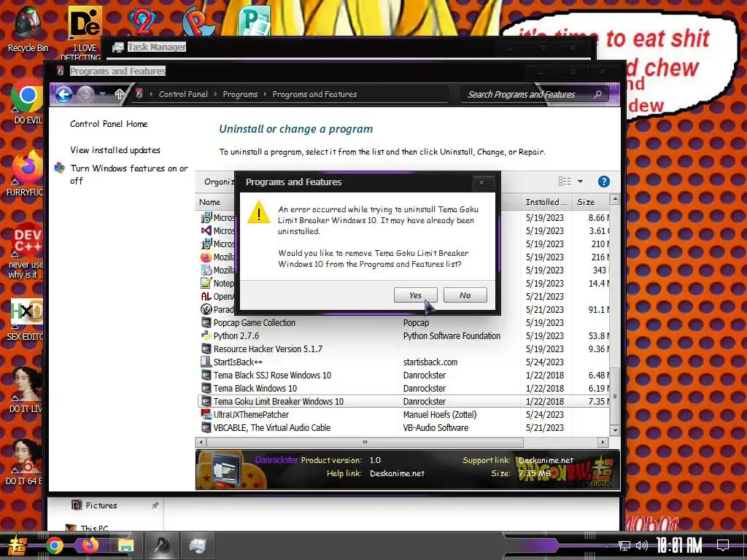Click startisback.com publisher cell
This screenshot has width=747, height=560.
[x=430, y=362]
